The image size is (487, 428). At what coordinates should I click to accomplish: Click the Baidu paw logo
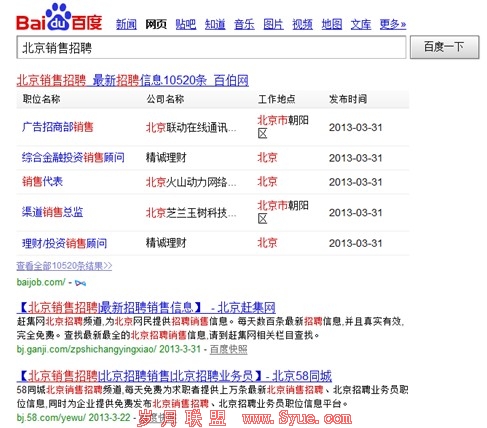click(x=59, y=17)
